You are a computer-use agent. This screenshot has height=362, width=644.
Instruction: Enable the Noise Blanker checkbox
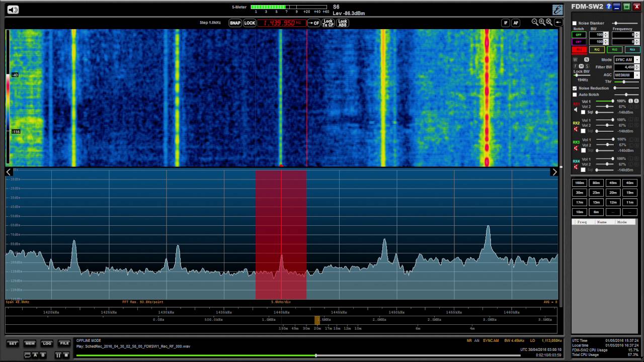[x=575, y=23]
